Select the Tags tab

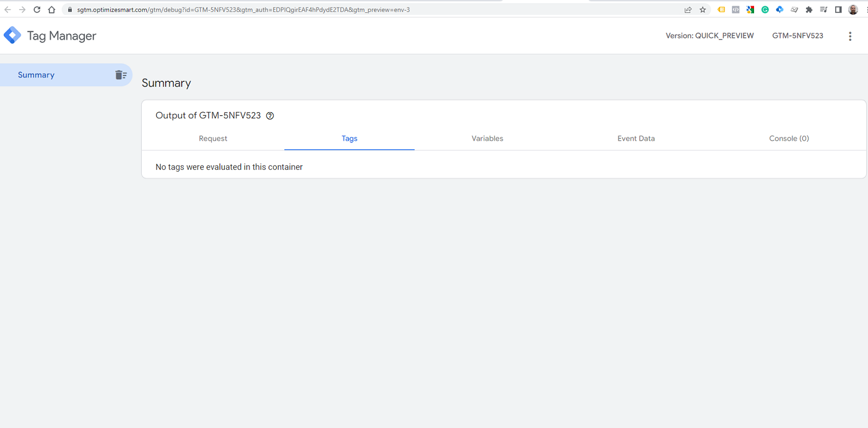[349, 139]
